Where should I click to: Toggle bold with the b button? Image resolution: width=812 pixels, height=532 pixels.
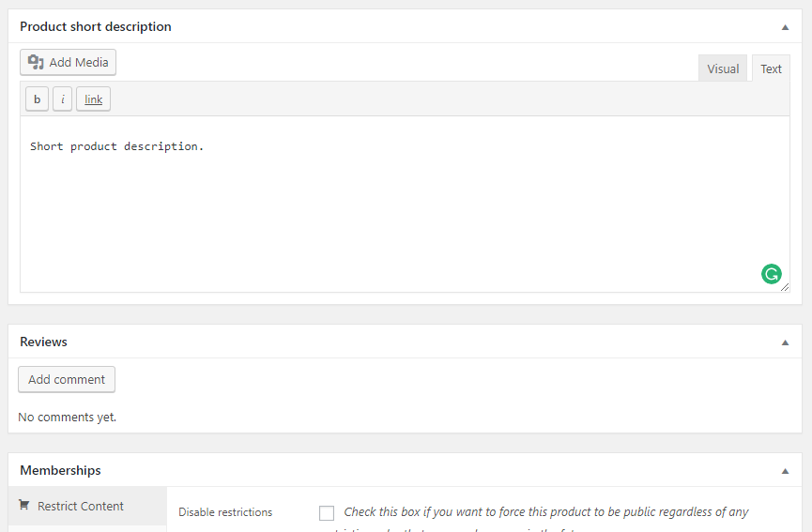[37, 99]
